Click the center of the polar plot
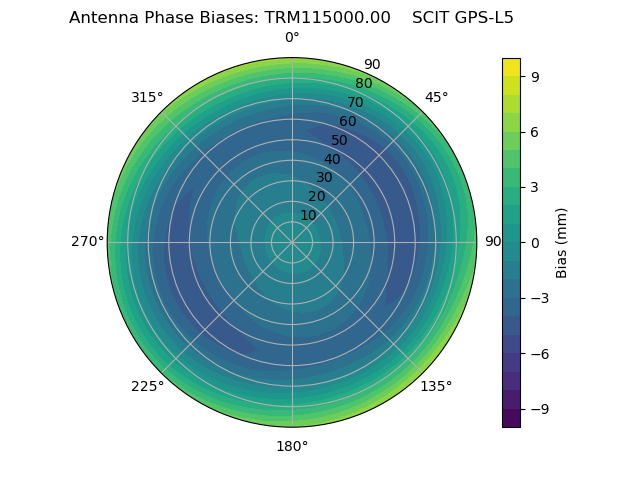This screenshot has height=480, width=640. coord(292,242)
